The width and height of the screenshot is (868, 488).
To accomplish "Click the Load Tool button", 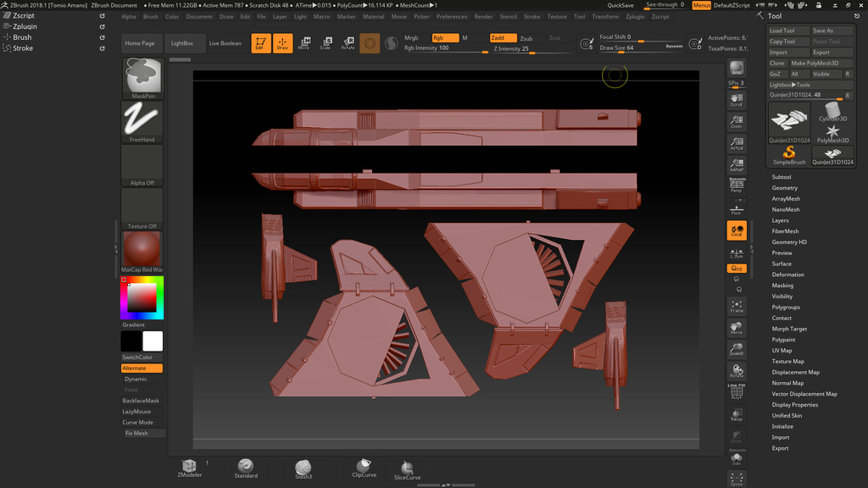I will pos(789,30).
